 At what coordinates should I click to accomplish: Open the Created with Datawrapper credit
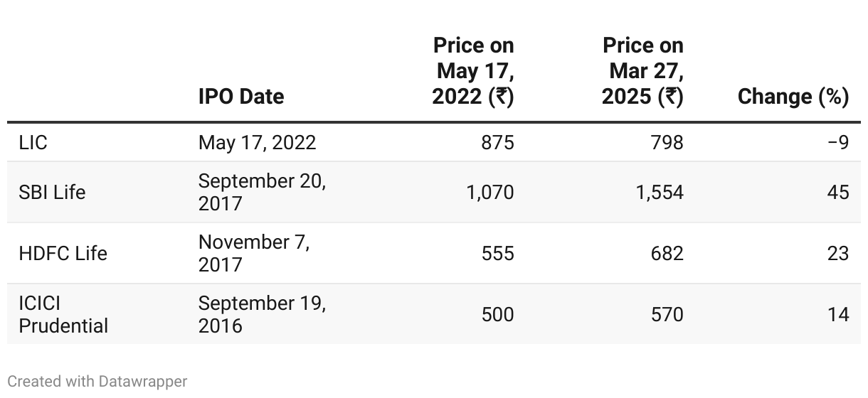tap(97, 381)
